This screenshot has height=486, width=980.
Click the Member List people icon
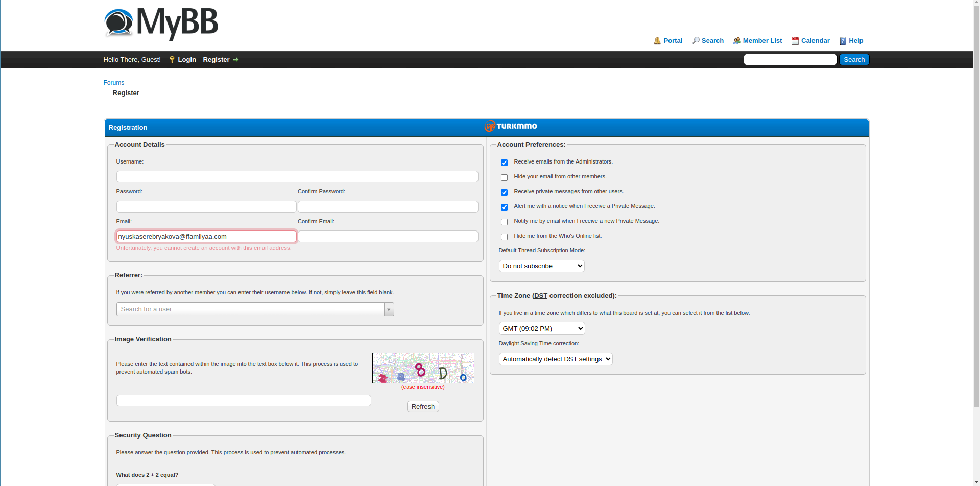click(x=737, y=41)
